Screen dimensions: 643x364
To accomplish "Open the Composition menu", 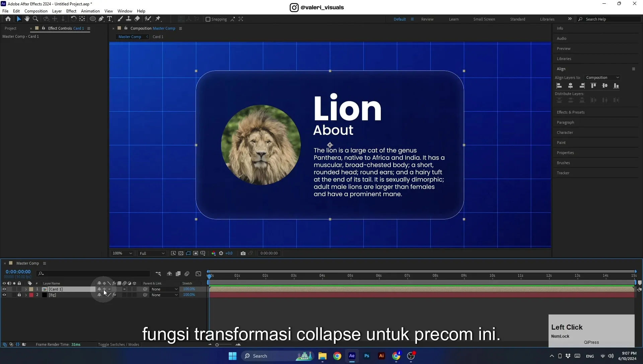I will tap(36, 11).
